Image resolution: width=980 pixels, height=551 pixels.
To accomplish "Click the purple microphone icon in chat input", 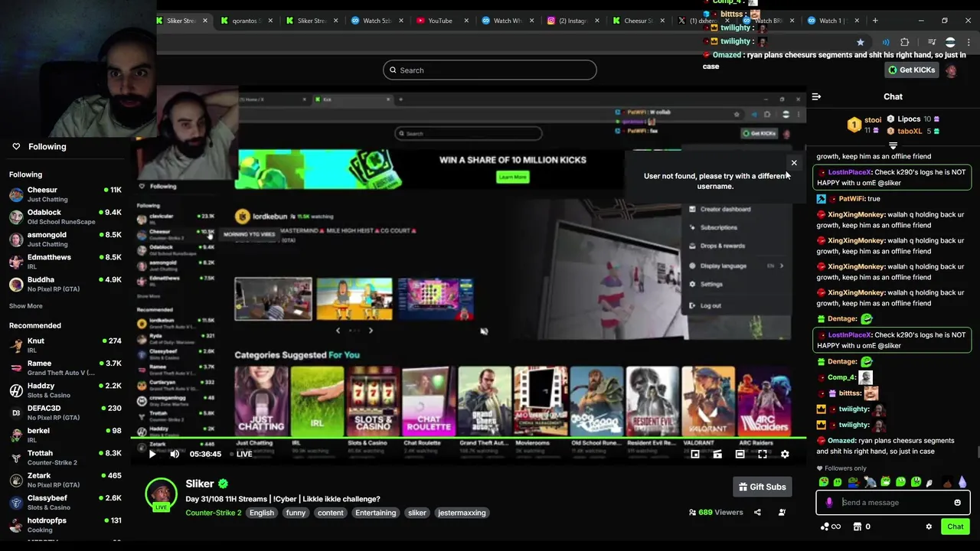I will 829,503.
